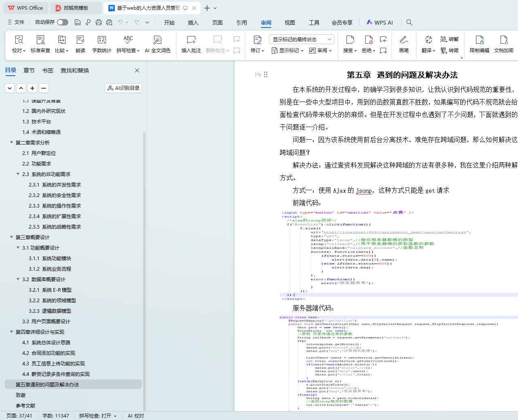Collapse the 第二章需求分析 outline node
This screenshot has width=518, height=420.
[12, 142]
